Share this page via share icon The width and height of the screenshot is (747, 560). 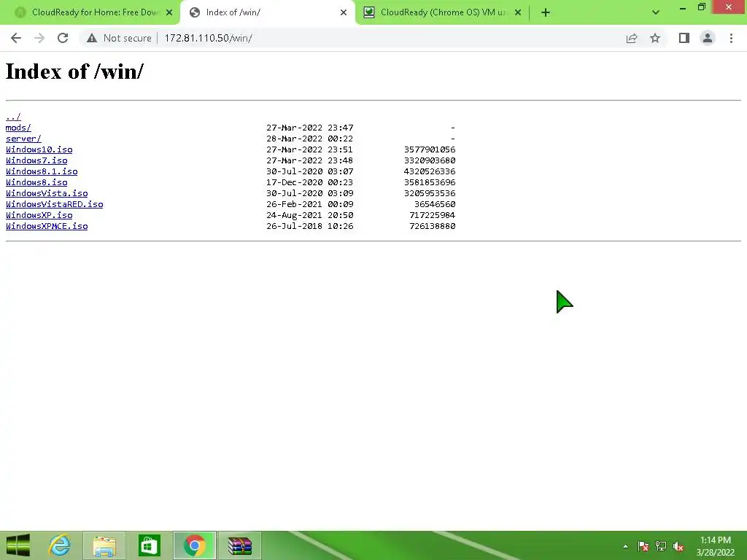coord(632,38)
